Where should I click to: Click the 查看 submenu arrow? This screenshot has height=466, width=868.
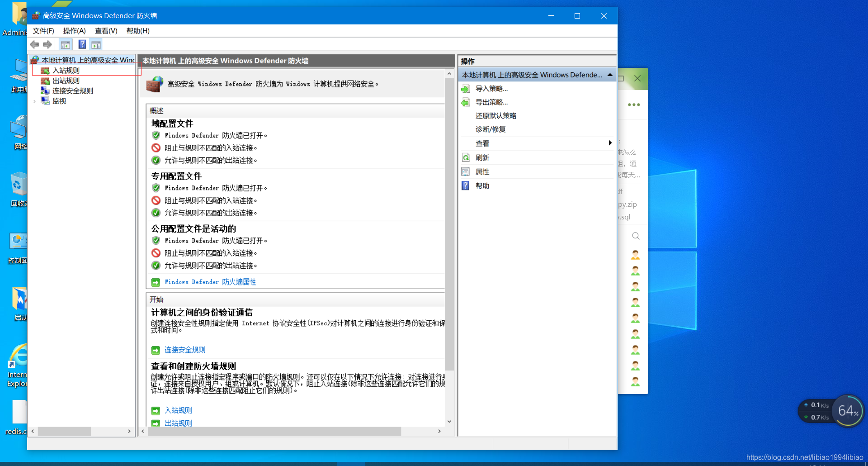click(610, 143)
